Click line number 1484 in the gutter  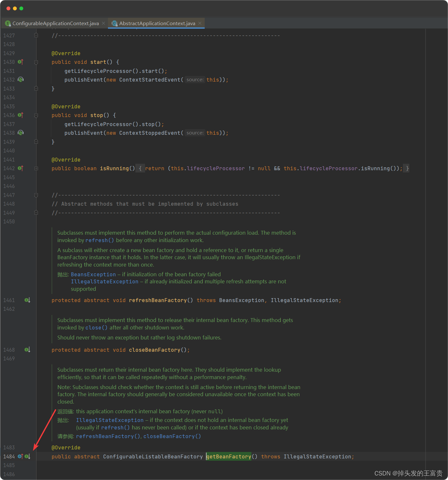coord(9,456)
